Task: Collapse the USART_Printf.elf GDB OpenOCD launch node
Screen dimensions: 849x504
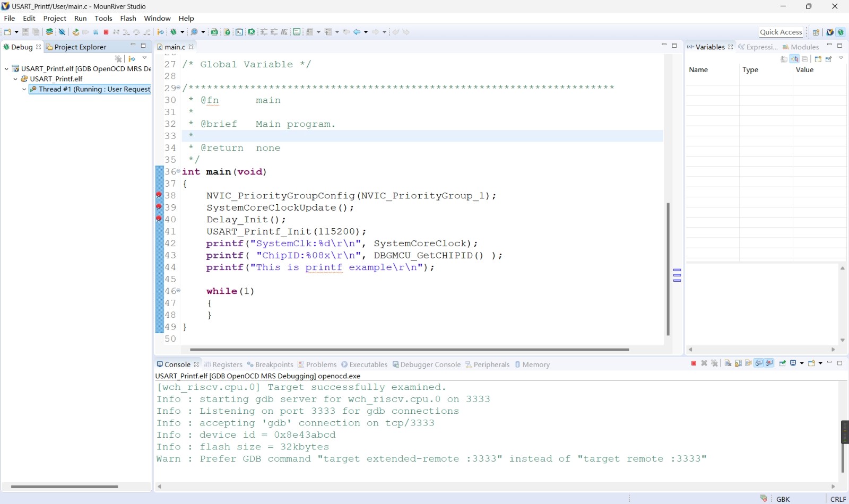Action: [6, 68]
